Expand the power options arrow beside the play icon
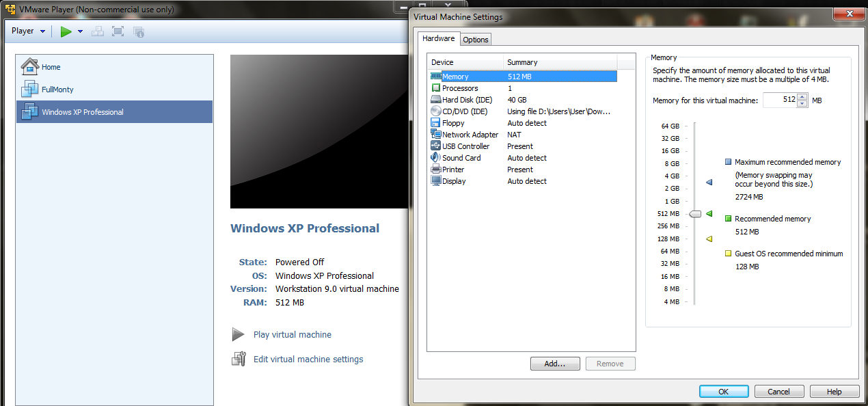 click(x=80, y=31)
